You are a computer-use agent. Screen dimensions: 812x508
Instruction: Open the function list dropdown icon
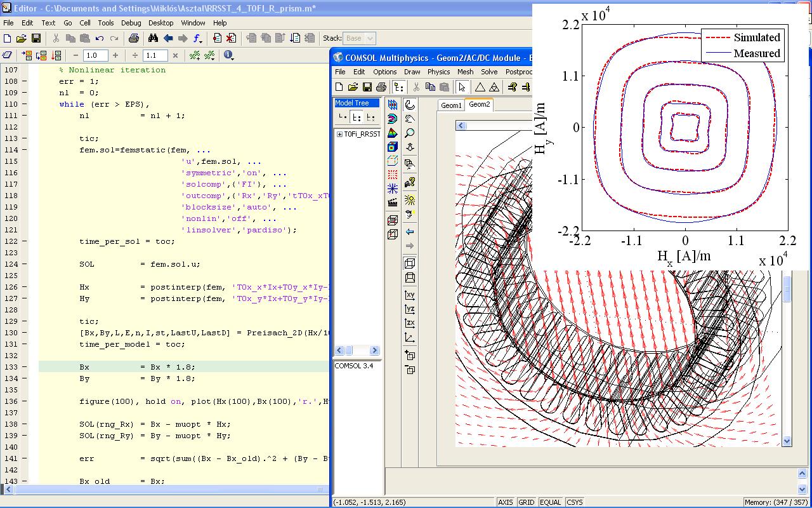tap(197, 39)
